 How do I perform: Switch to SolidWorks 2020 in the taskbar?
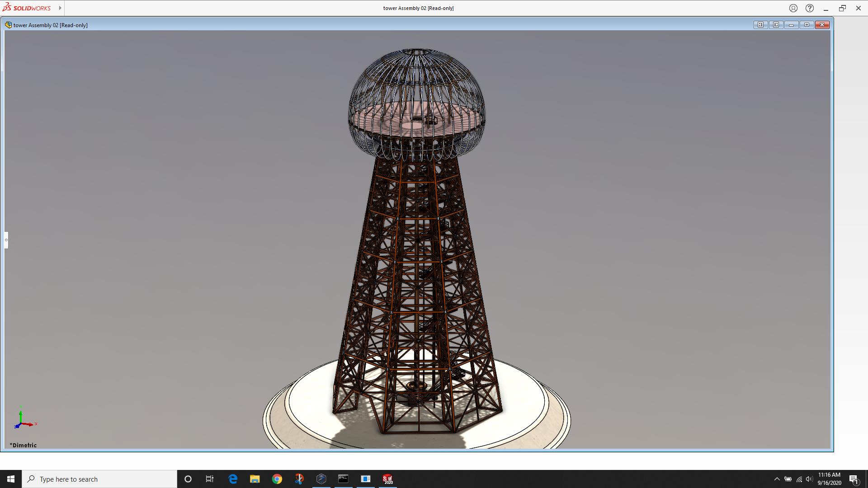[387, 479]
